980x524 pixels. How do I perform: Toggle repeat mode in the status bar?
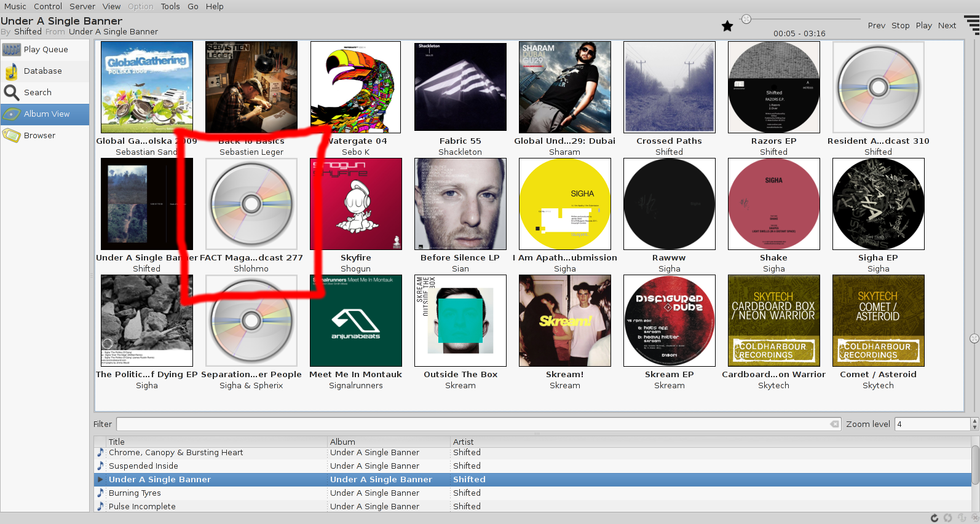(935, 518)
